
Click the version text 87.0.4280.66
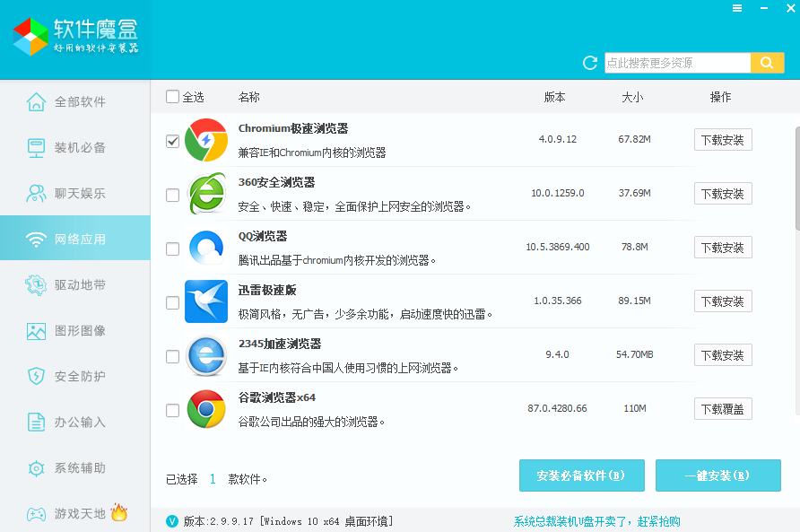tap(557, 408)
